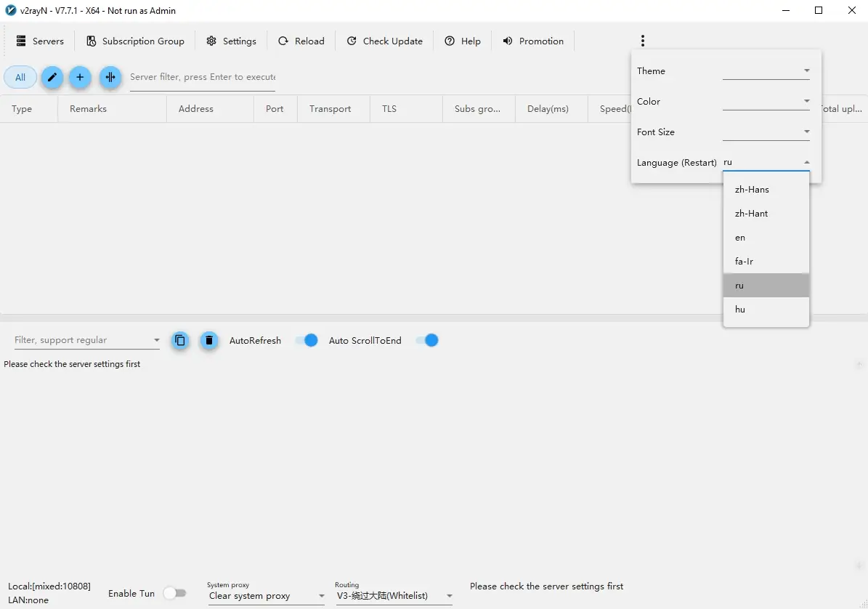
Task: Click the three-dot more options icon
Action: coord(642,41)
